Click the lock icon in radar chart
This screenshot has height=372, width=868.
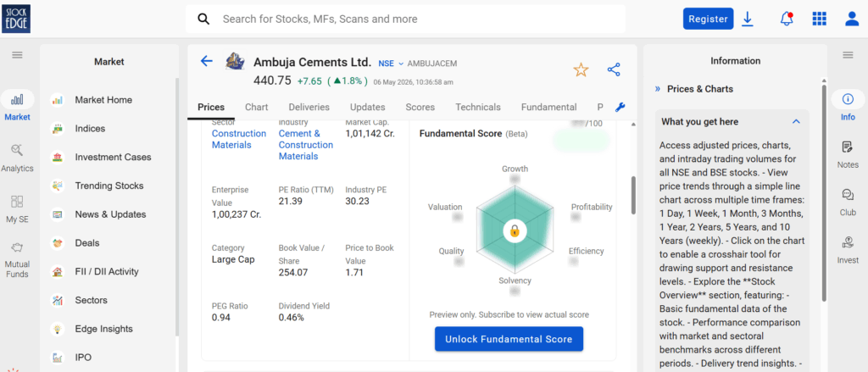point(515,230)
